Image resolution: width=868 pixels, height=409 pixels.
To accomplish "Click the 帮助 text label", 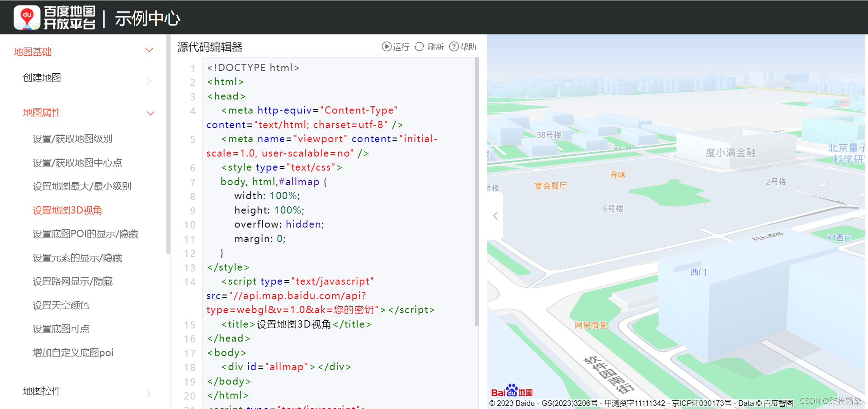I will point(468,47).
